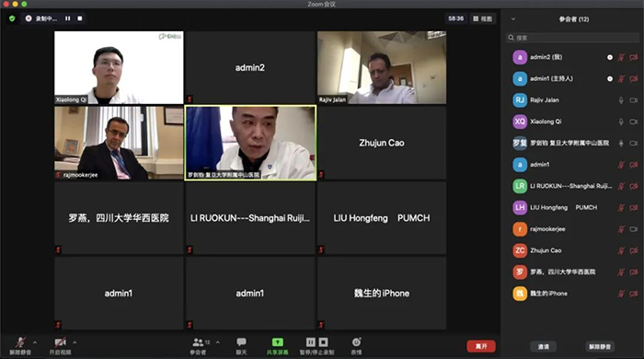The width and height of the screenshot is (644, 359).
Task: Pause the recording in top-left indicator
Action: click(x=68, y=18)
